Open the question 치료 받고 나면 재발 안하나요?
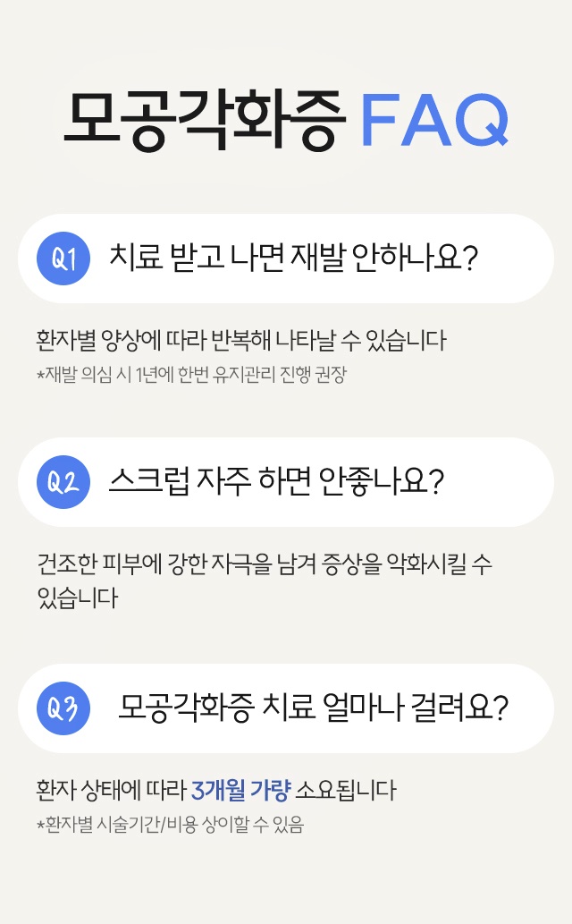The image size is (572, 924). (x=286, y=259)
